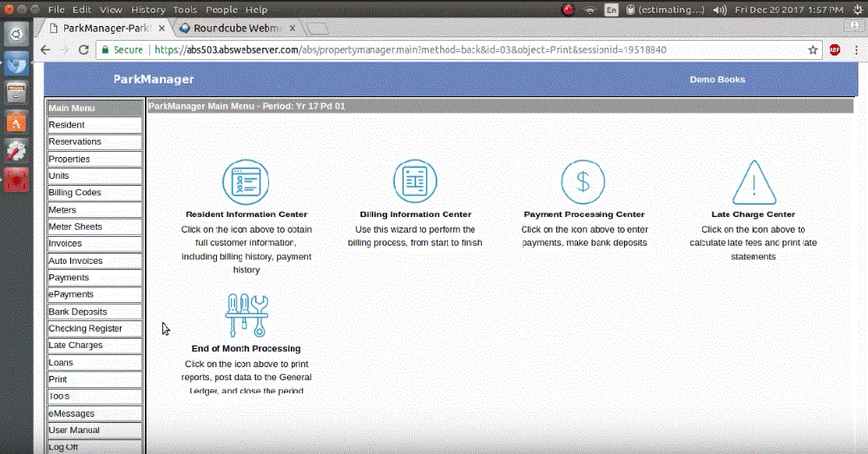Screen dimensions: 868x454
Task: Click the ParkManager header title
Action: point(154,79)
